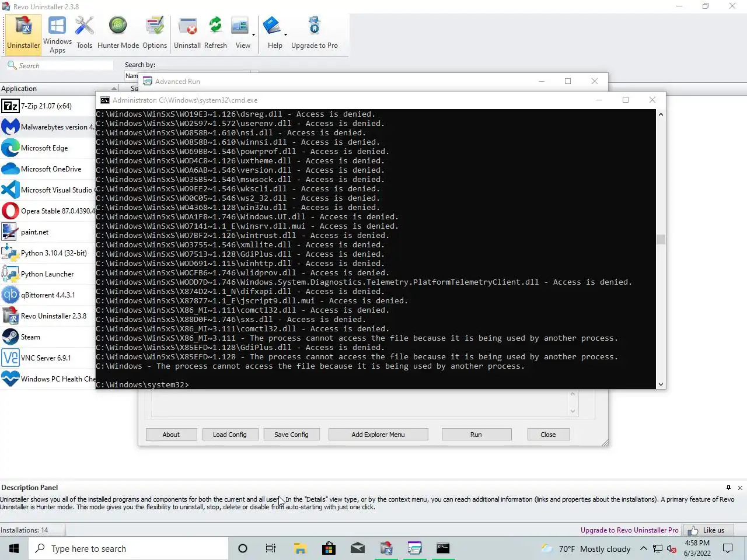Refresh the installed programs list
Image resolution: width=747 pixels, height=560 pixels.
click(x=215, y=34)
